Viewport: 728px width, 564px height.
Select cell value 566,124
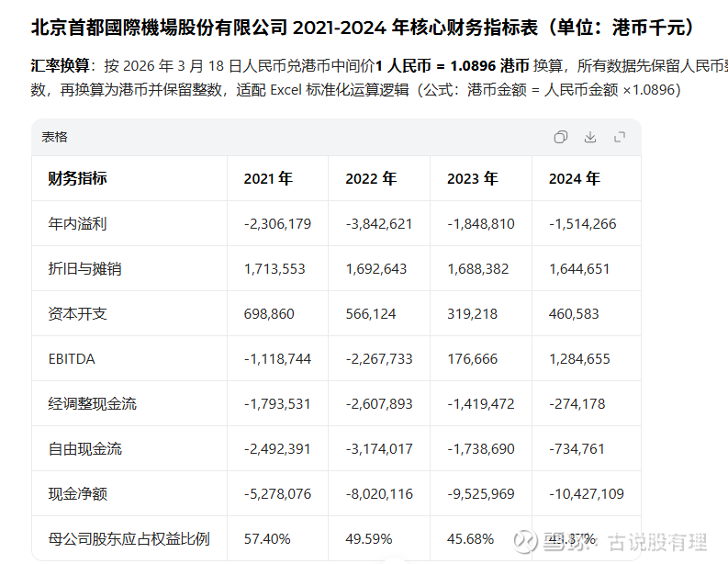pos(371,314)
